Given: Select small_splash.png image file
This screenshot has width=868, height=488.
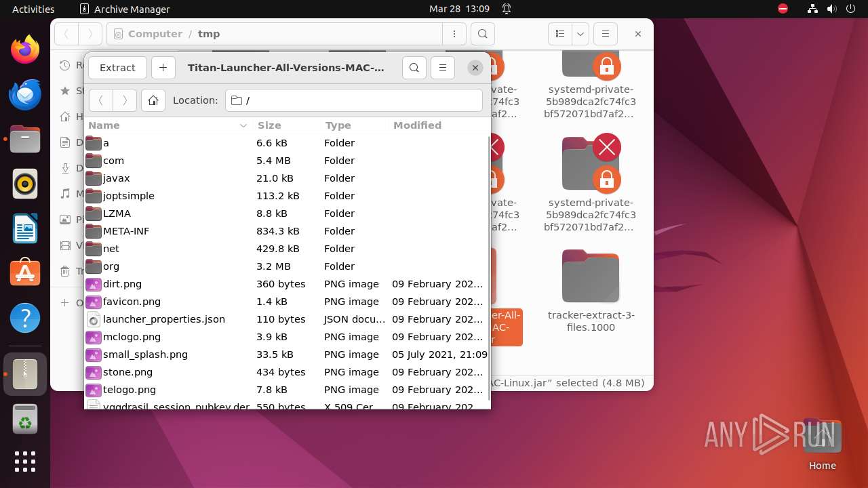Looking at the screenshot, I should [286, 354].
